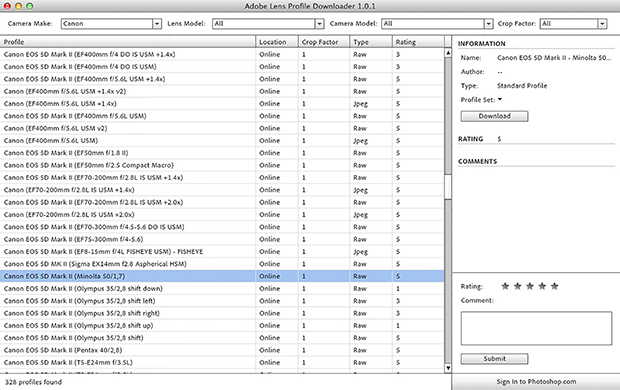Set rating to four stars
The width and height of the screenshot is (620, 390).
(x=542, y=286)
